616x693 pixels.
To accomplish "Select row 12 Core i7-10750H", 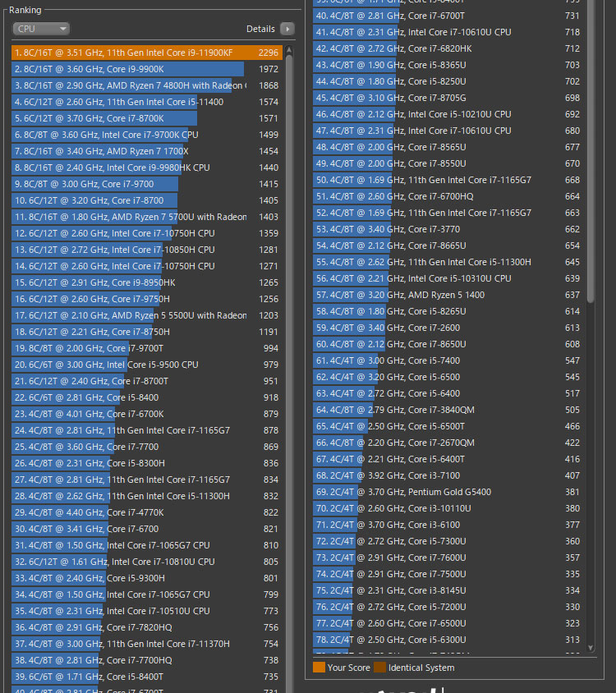I will 147,233.
